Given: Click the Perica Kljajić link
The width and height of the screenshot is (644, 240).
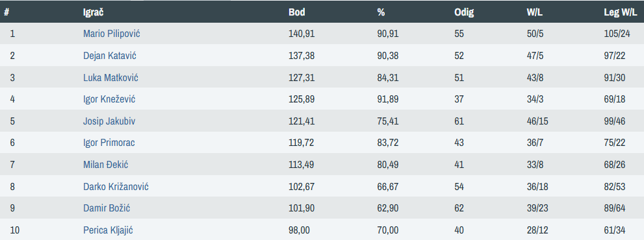Looking at the screenshot, I should tap(108, 230).
